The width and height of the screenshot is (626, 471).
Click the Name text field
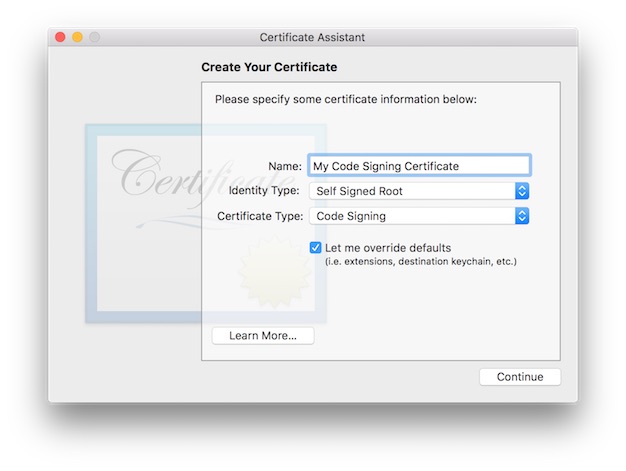tap(418, 166)
